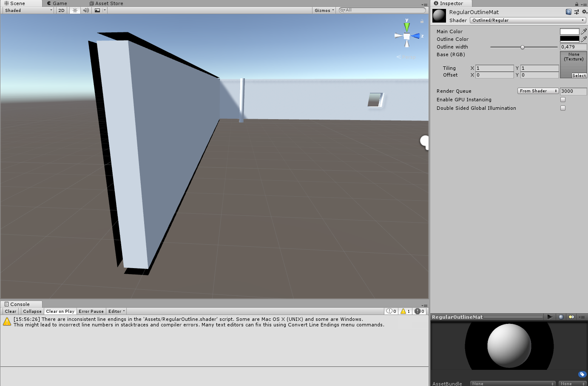
Task: Play material preview animation
Action: pos(550,317)
